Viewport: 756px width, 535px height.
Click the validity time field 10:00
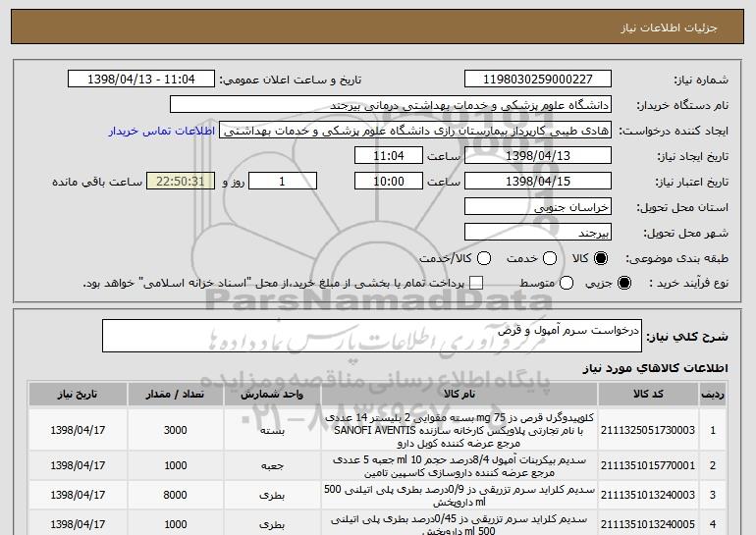(x=389, y=182)
